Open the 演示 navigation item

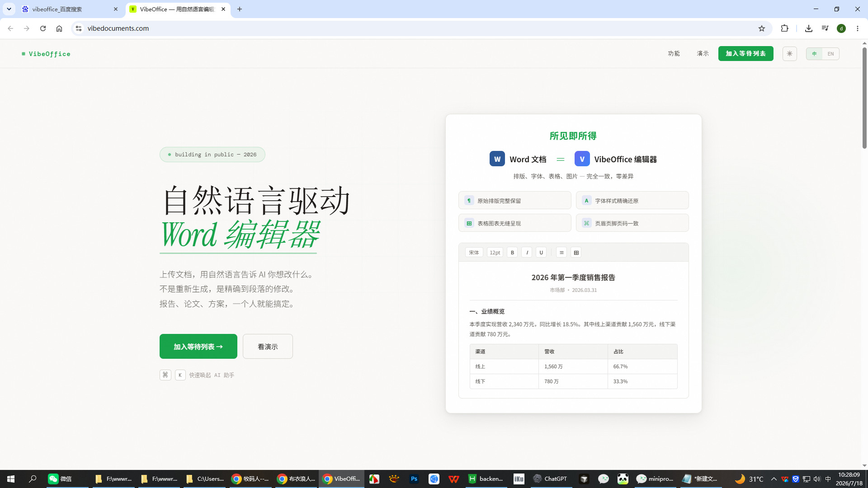(703, 54)
